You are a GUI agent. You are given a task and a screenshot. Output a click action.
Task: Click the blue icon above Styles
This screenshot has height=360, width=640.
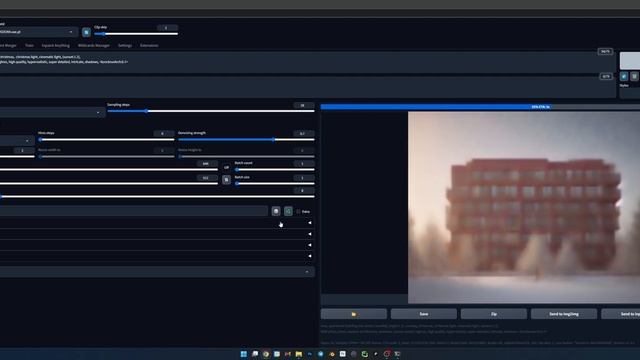click(x=624, y=76)
